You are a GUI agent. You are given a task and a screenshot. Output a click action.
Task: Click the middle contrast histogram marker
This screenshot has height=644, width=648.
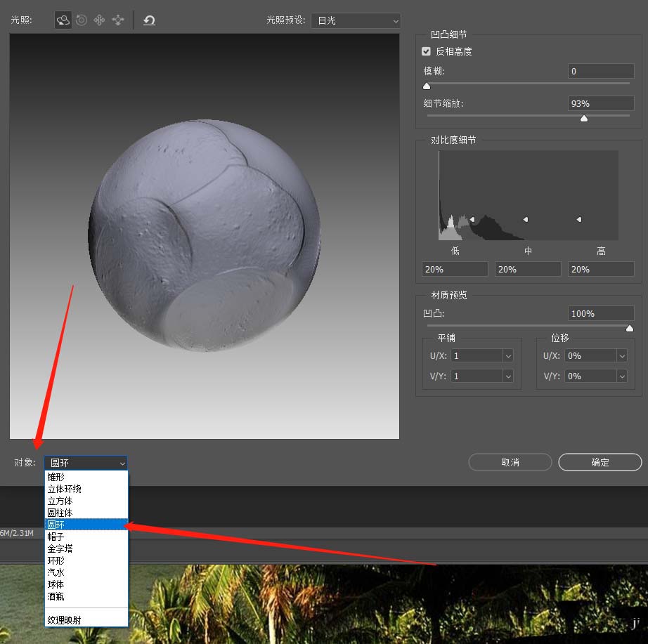pyautogui.click(x=525, y=220)
